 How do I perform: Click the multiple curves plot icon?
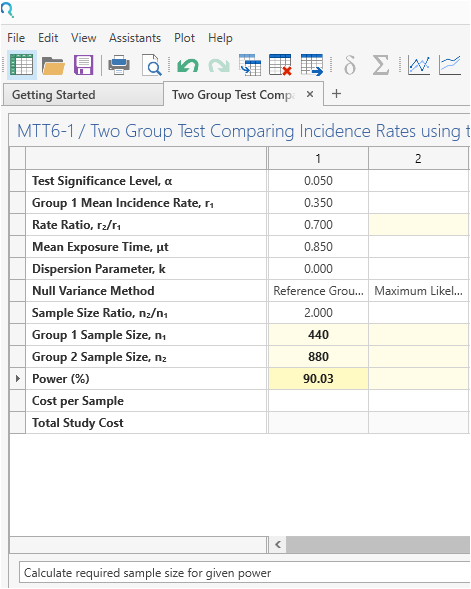click(x=450, y=65)
